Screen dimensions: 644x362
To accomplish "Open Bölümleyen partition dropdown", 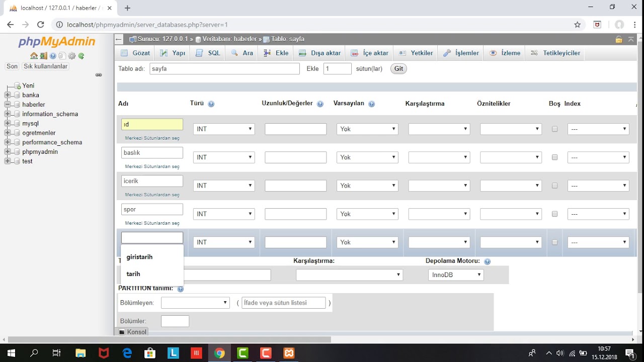I will coord(195,303).
